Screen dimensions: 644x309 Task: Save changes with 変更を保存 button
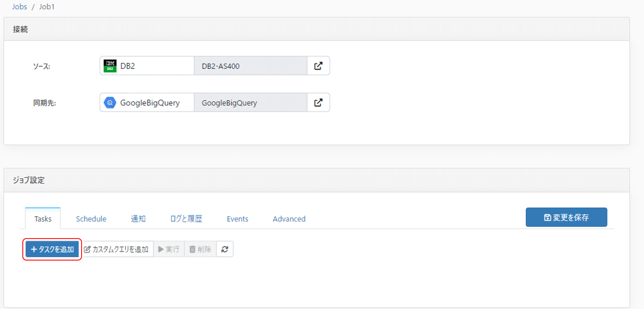click(x=566, y=217)
